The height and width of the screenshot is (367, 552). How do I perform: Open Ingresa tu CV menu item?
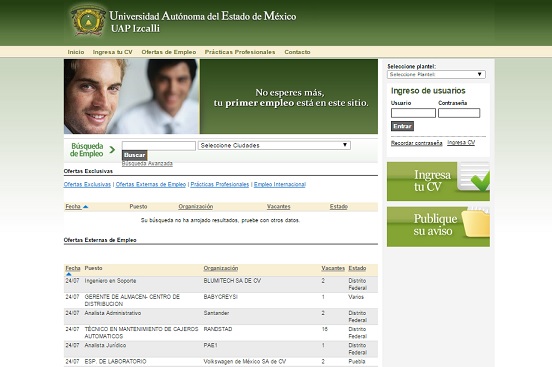pyautogui.click(x=113, y=52)
